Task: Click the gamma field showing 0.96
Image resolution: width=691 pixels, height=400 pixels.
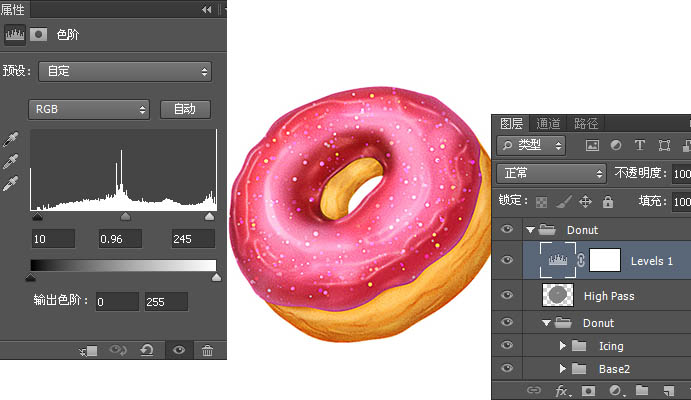Action: 120,239
